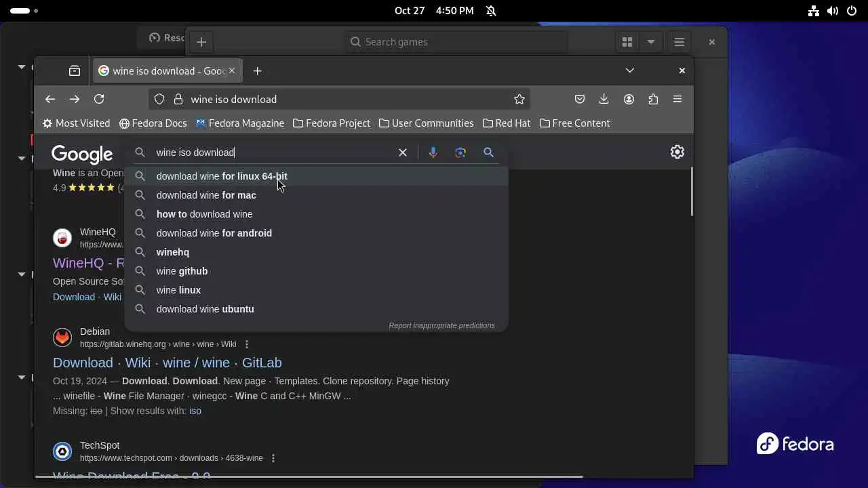This screenshot has width=868, height=488.
Task: Open the Red Hat bookmarks folder
Action: click(x=507, y=123)
